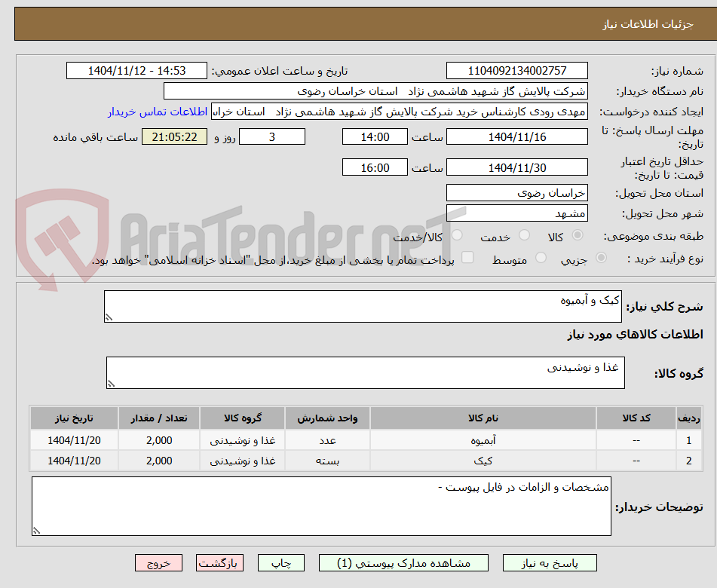Click the استان محل تحویل field خراسان رضوی
The image size is (717, 588).
[516, 192]
